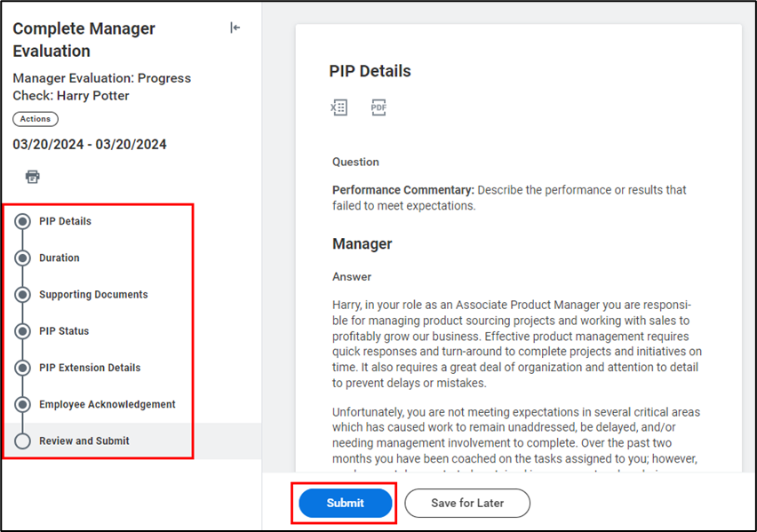Image resolution: width=757 pixels, height=532 pixels.
Task: Click the Review and Submit step circle
Action: tap(23, 441)
